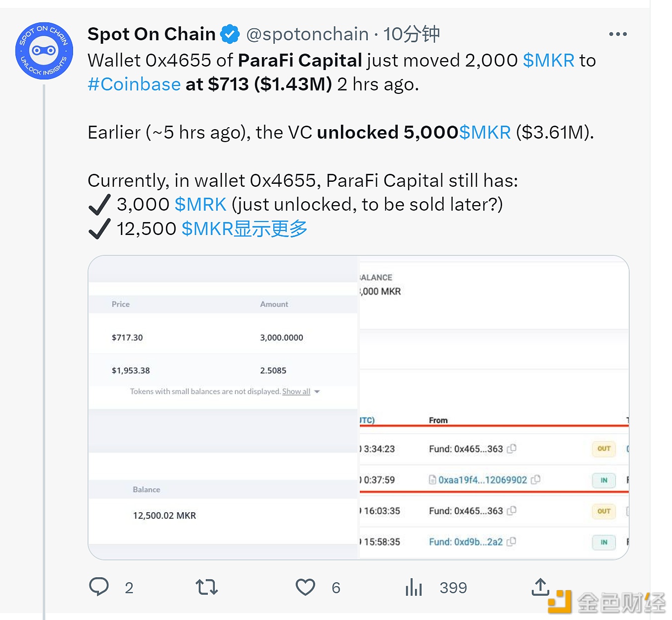Open the #Coinbase hashtag link
The image size is (672, 620).
pos(134,84)
